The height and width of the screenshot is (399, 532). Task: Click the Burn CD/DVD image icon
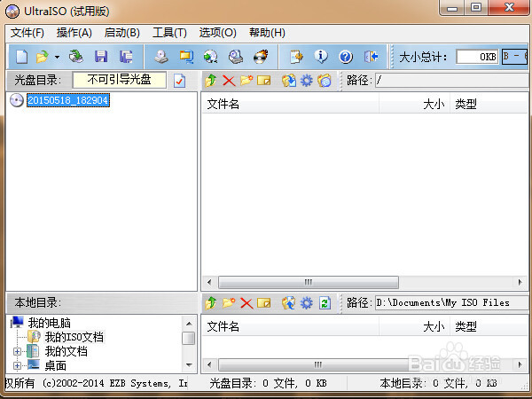[x=261, y=57]
